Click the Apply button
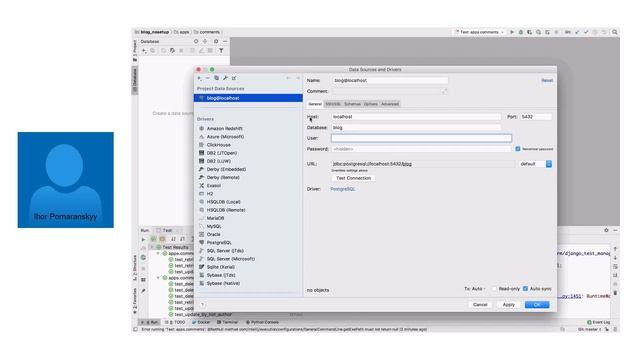640x360 pixels. 509,304
